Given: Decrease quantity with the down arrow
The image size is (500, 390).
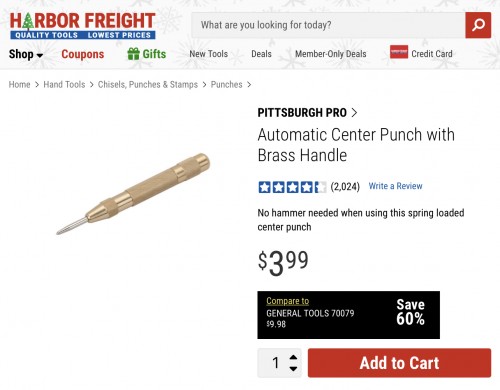Looking at the screenshot, I should coord(293,368).
